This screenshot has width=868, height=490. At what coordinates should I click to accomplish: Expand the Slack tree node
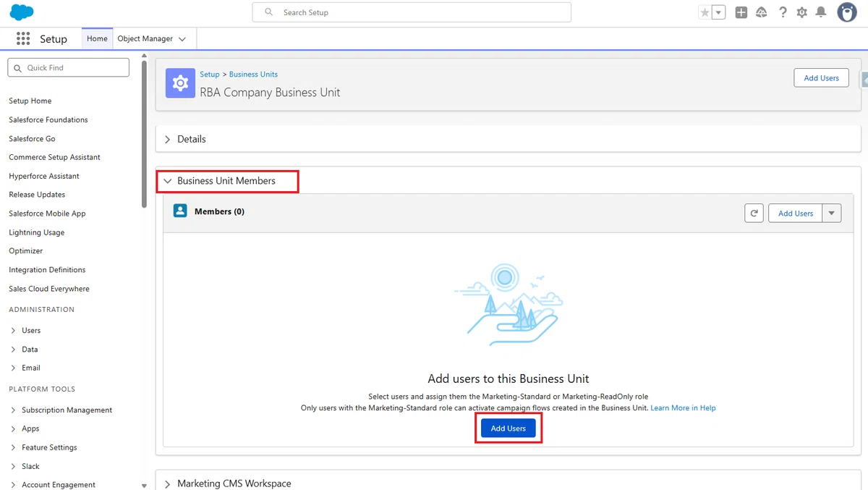click(x=14, y=467)
